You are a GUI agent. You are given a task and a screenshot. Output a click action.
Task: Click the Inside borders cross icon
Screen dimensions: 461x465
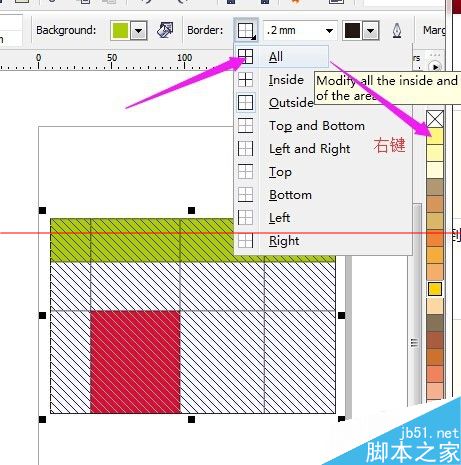point(246,80)
